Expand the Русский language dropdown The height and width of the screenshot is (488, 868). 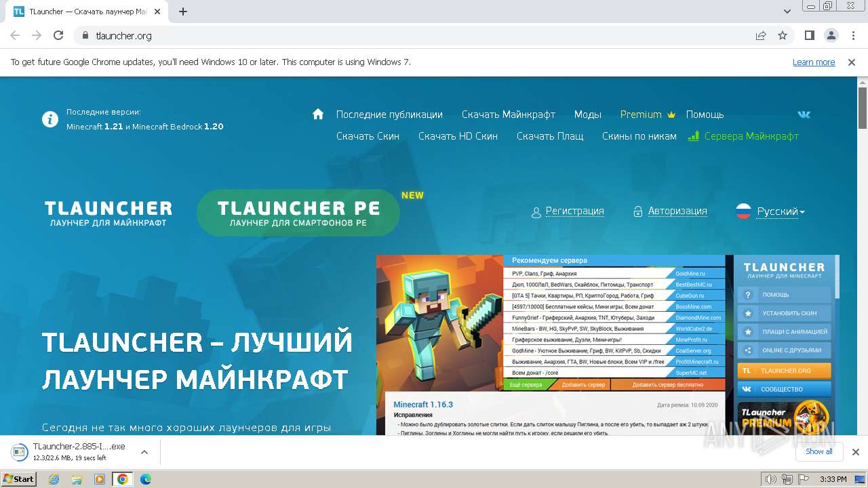click(x=781, y=211)
